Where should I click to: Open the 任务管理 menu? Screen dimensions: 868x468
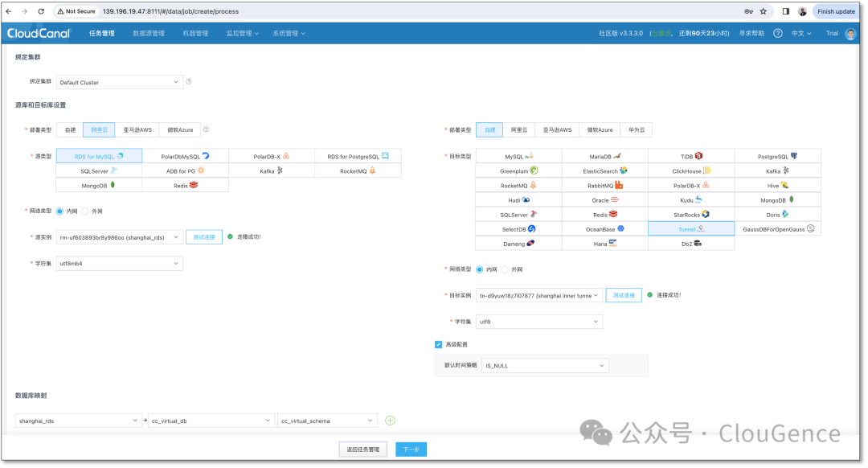(x=102, y=33)
